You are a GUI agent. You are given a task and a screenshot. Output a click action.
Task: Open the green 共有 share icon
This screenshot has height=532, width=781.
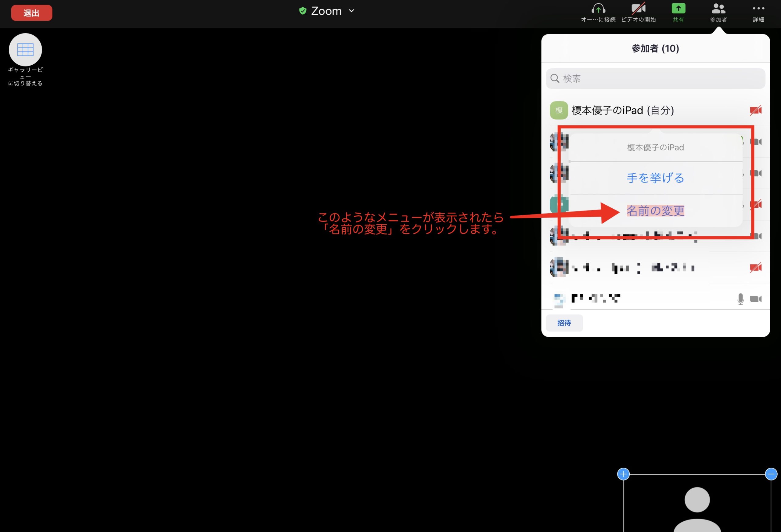coord(678,9)
